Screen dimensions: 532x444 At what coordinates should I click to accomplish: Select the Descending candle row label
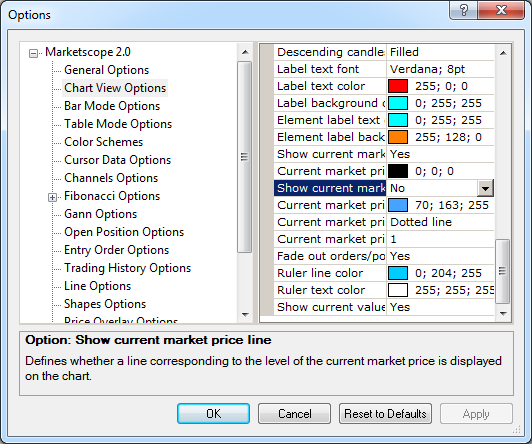[x=330, y=52]
